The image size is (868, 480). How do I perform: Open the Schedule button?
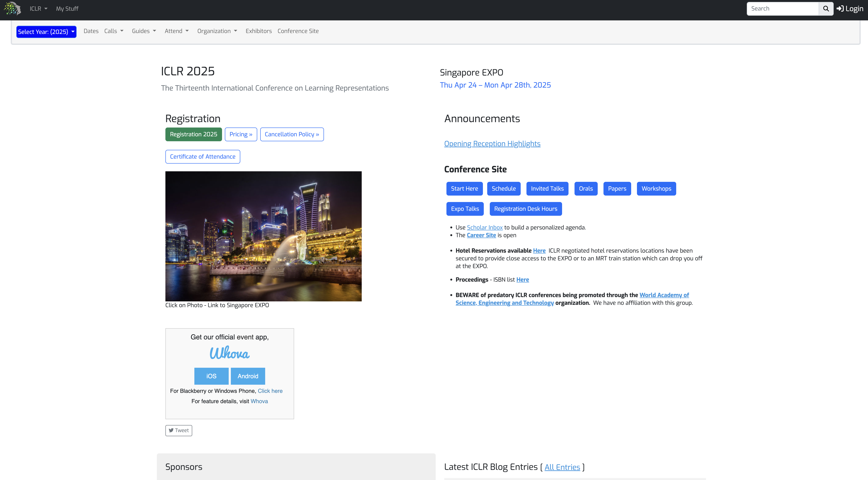coord(504,188)
